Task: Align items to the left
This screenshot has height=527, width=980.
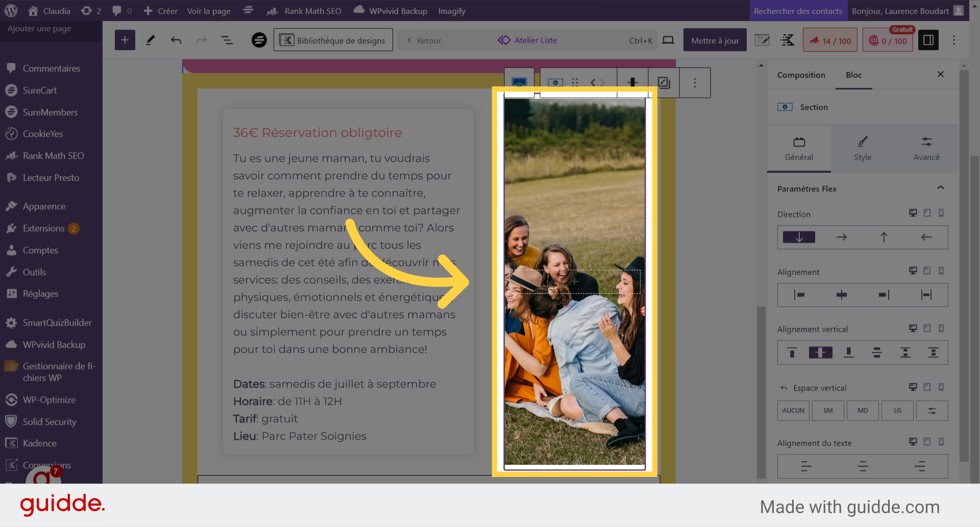Action: (799, 295)
